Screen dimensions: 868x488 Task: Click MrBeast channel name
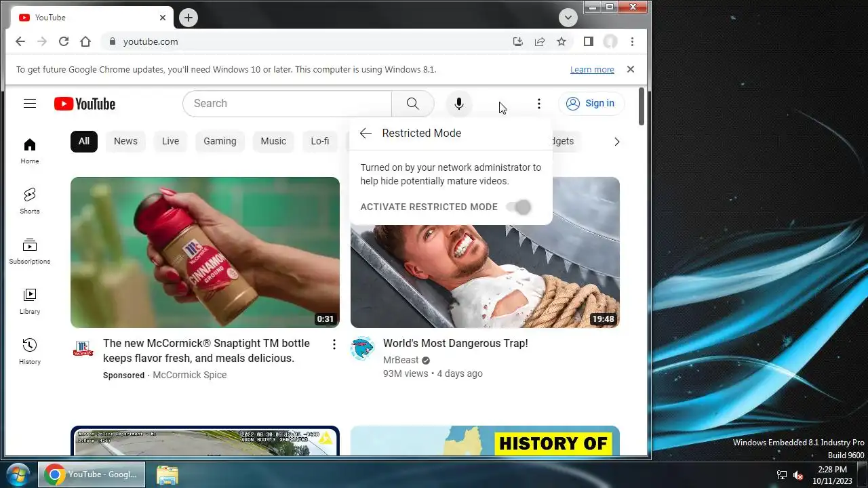click(401, 360)
